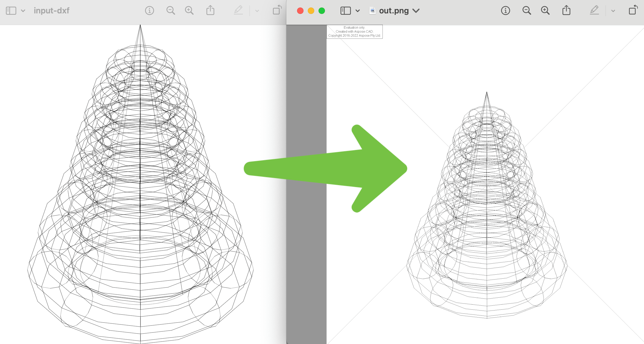Toggle Markup mode in the input-dxf window
The width and height of the screenshot is (644, 344).
238,10
